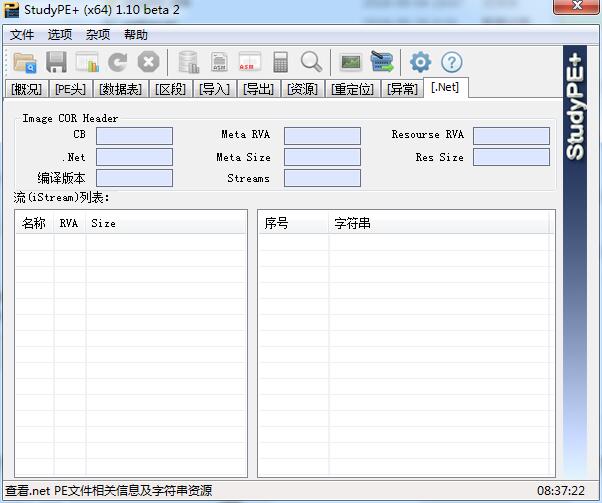This screenshot has width=602, height=503.
Task: Click the CB input field
Action: [134, 136]
